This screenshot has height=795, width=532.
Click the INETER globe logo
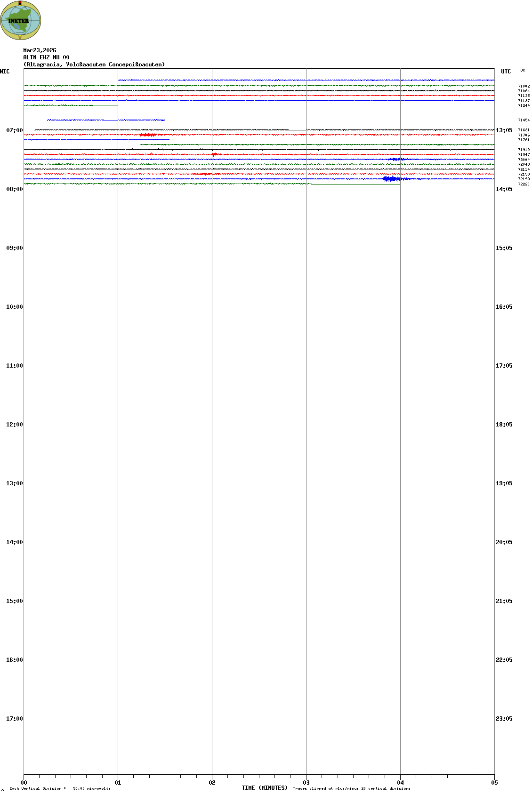20,20
